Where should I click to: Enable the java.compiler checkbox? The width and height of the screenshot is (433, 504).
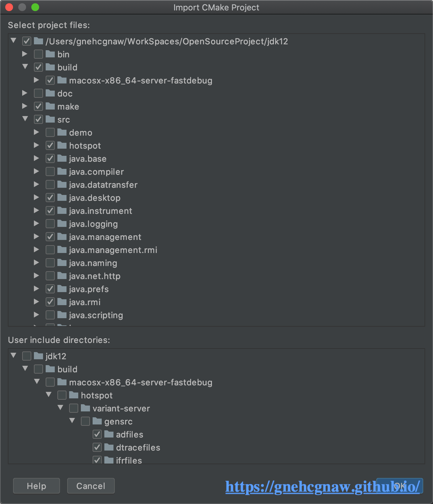(50, 171)
